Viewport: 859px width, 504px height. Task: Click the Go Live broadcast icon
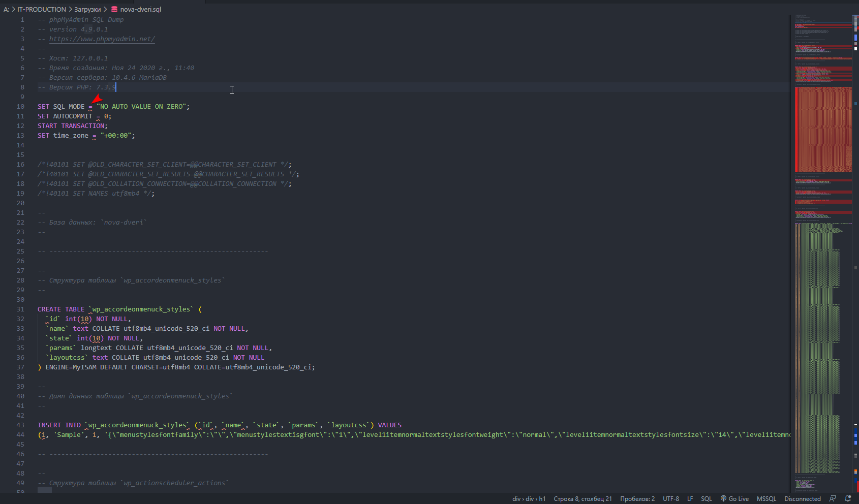tap(723, 498)
